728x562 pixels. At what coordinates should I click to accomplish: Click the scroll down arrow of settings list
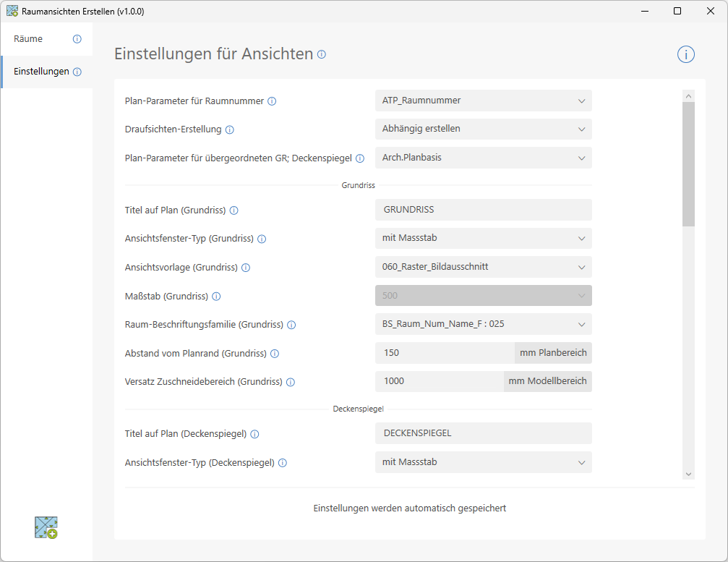[688, 474]
